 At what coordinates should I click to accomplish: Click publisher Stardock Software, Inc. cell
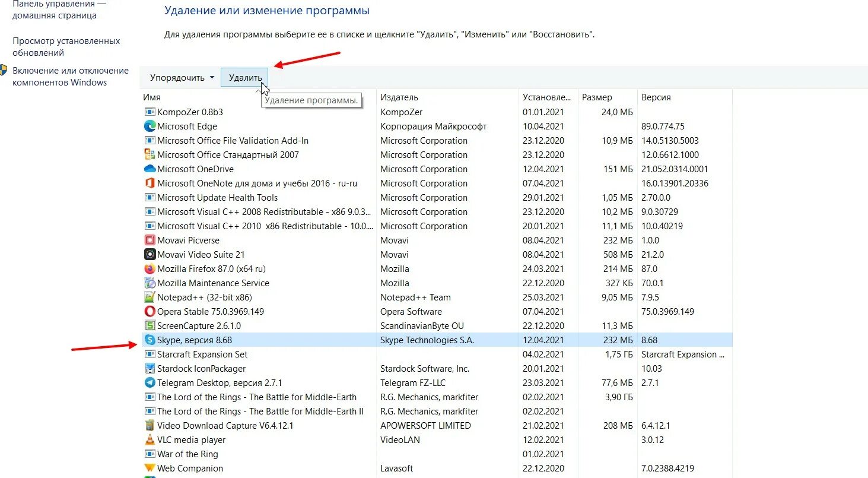pyautogui.click(x=425, y=369)
